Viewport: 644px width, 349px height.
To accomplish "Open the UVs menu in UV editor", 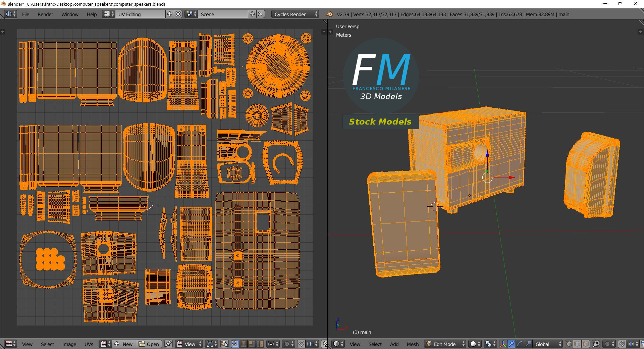I will 89,344.
